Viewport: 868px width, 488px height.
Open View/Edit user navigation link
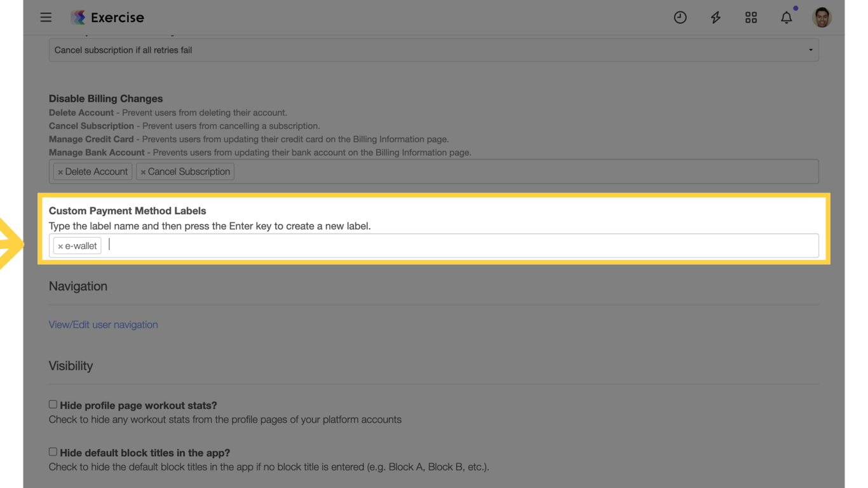tap(104, 325)
